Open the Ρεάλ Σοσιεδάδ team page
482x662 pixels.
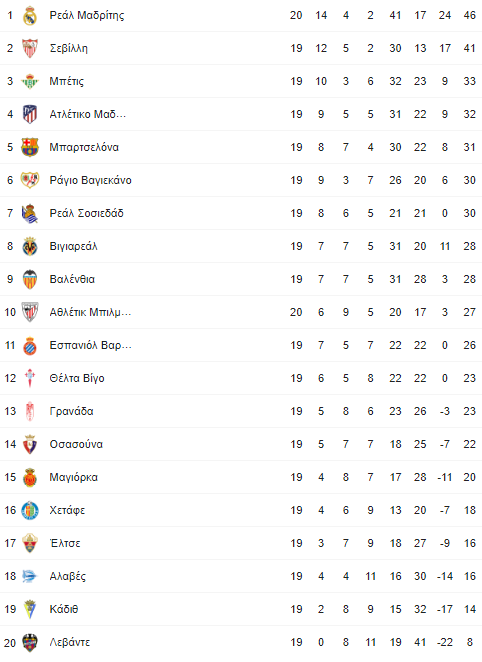point(87,213)
